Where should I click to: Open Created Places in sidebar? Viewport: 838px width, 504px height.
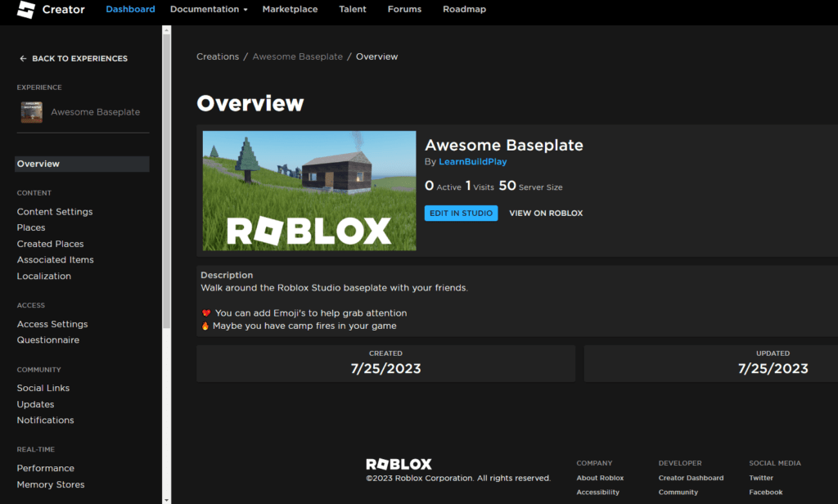click(50, 244)
